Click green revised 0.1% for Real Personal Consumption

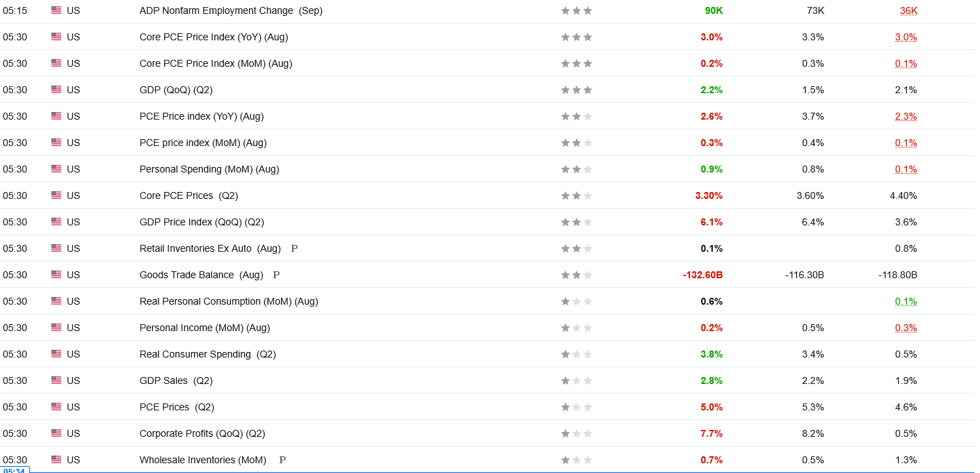pos(906,301)
